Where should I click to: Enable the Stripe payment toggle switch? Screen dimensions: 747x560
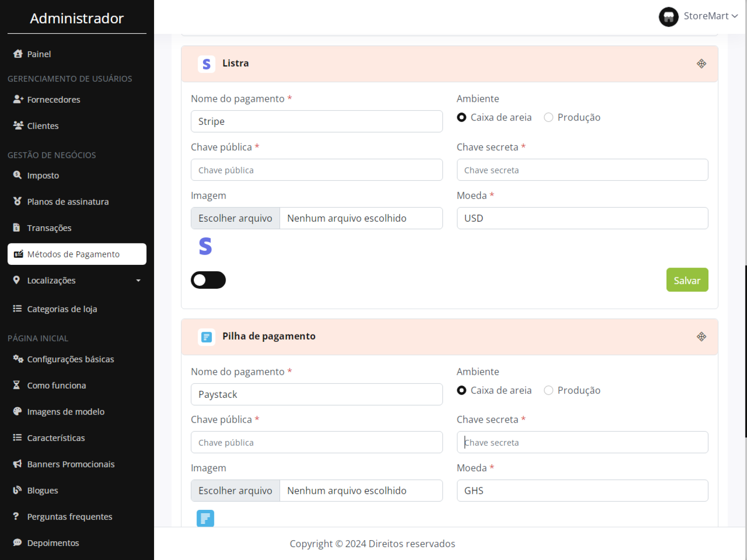pos(208,280)
